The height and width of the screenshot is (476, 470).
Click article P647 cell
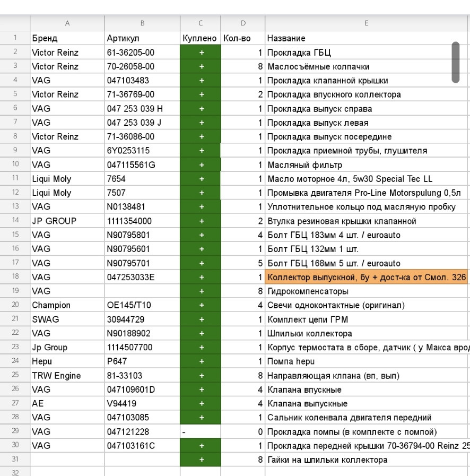[x=142, y=361]
